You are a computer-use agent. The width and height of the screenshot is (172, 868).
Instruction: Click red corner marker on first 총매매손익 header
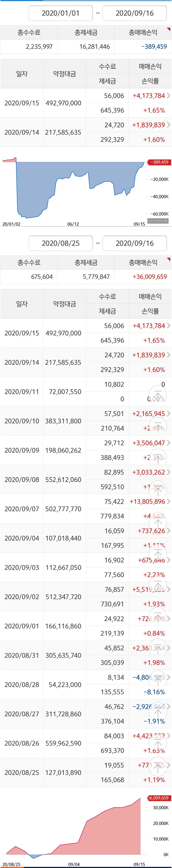169,29
